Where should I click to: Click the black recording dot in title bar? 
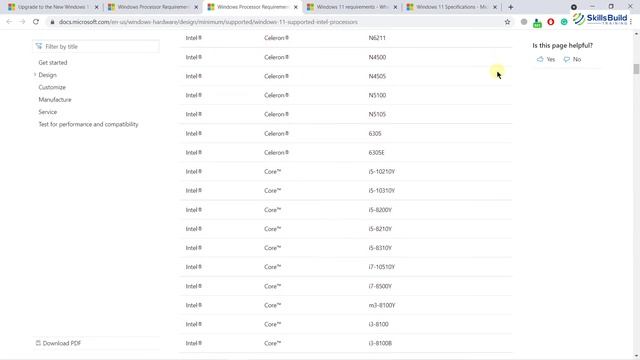pos(573,7)
